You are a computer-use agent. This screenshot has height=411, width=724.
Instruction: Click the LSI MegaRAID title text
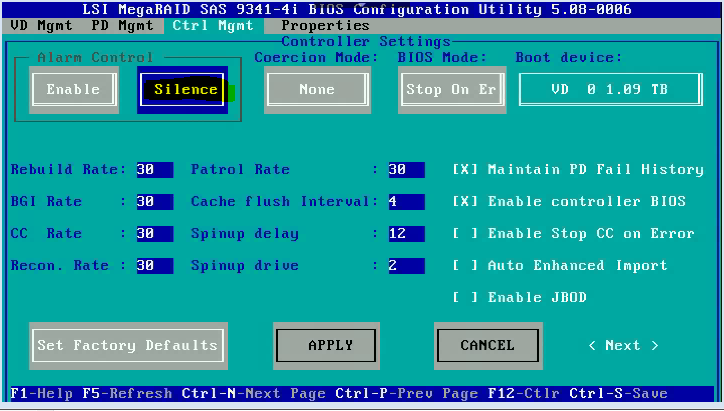coord(357,9)
